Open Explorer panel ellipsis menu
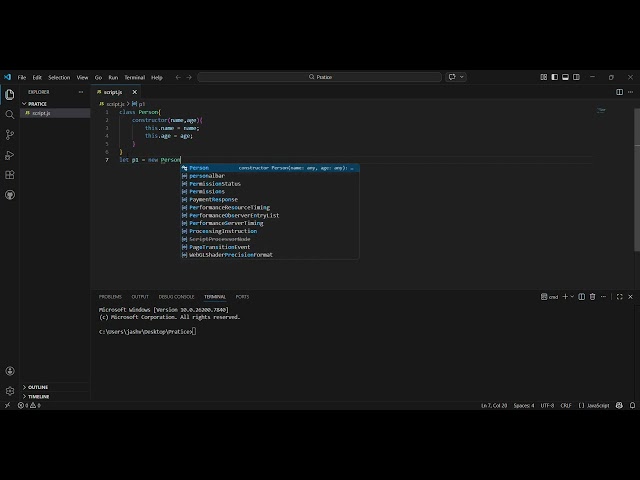The width and height of the screenshot is (640, 480). click(81, 92)
